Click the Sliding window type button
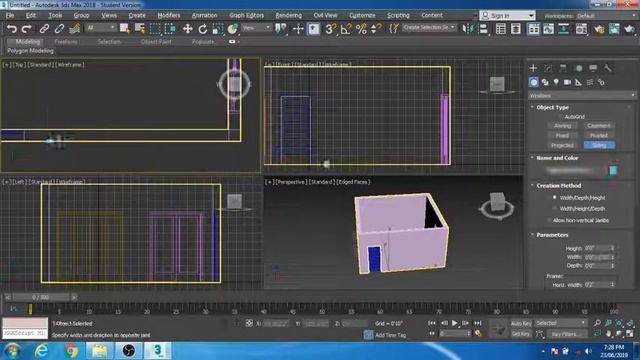 coord(599,145)
